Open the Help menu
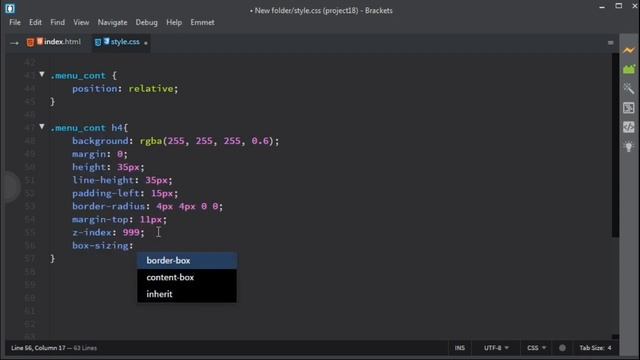 [x=174, y=22]
